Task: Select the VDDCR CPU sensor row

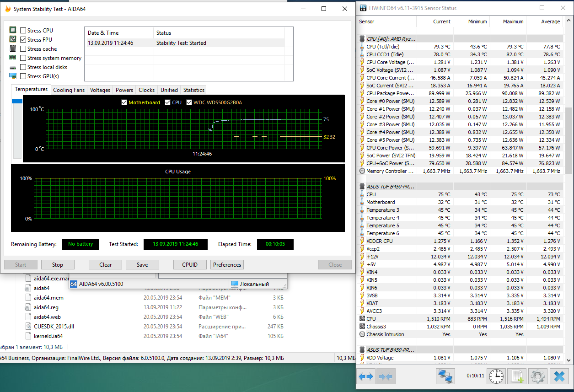Action: click(x=461, y=241)
